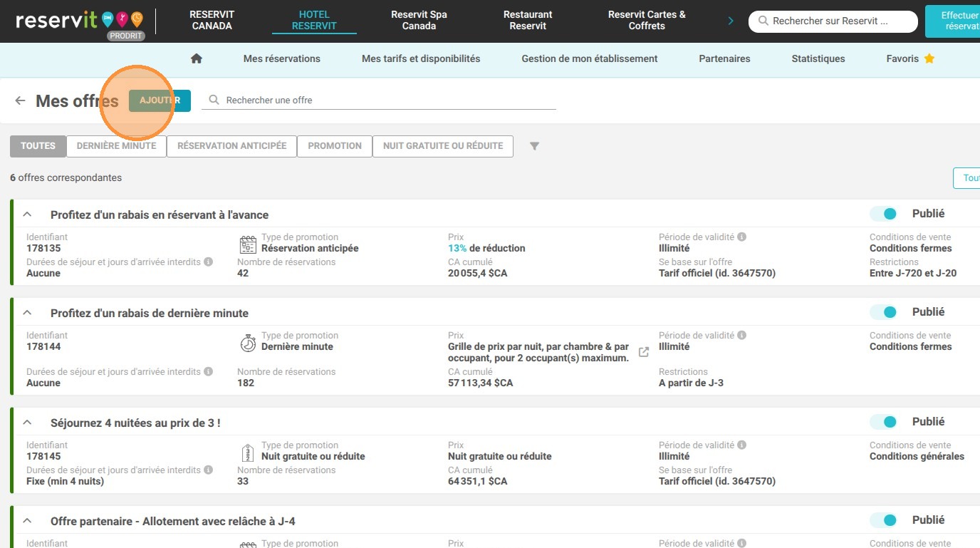Select the HOTEL RESERVIT establishment

tap(314, 20)
